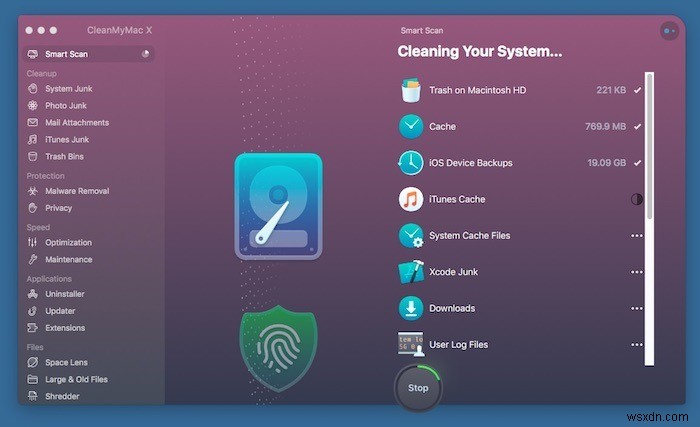Click the cleaning list scrollbar thumb

pos(650,147)
